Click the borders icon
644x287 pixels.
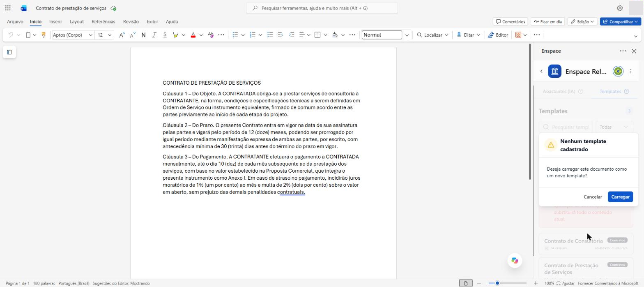tap(317, 35)
